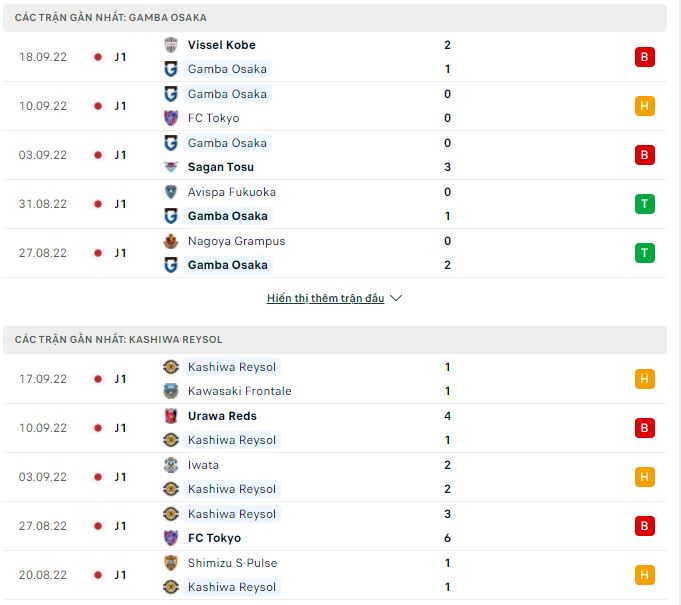Click the Kawasaki Frontale team logo
The image size is (681, 605).
coord(171,391)
